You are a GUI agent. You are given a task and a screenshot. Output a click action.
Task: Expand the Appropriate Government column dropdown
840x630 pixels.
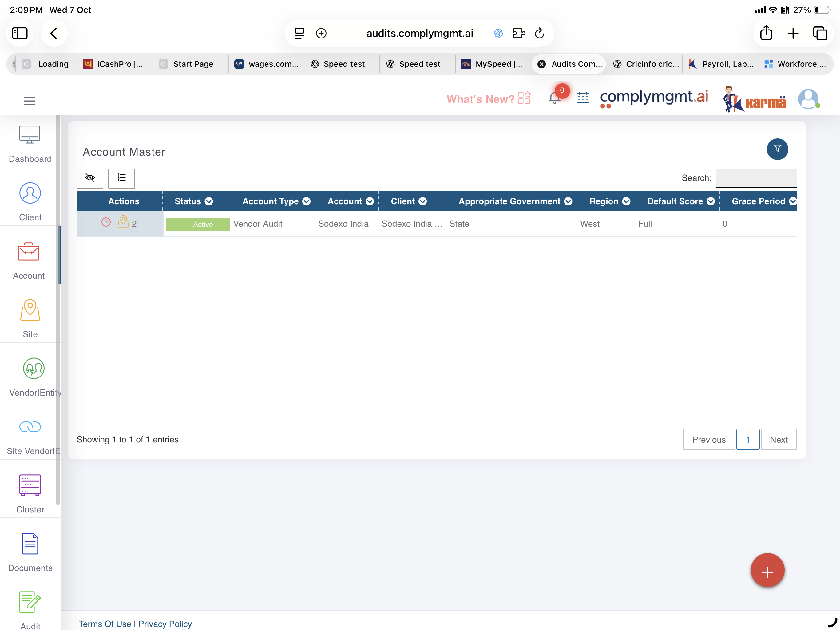[x=568, y=201]
